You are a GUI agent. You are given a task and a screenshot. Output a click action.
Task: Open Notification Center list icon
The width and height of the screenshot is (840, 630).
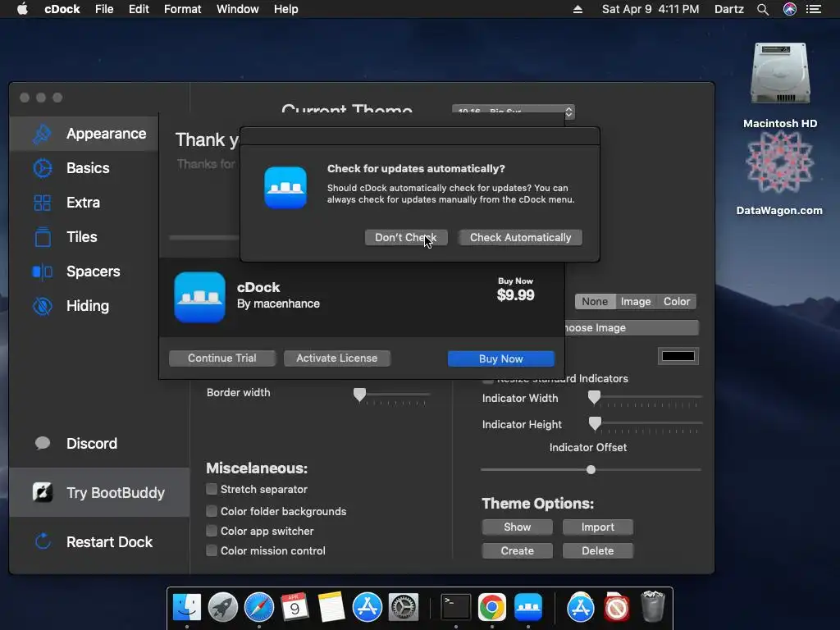coord(814,9)
